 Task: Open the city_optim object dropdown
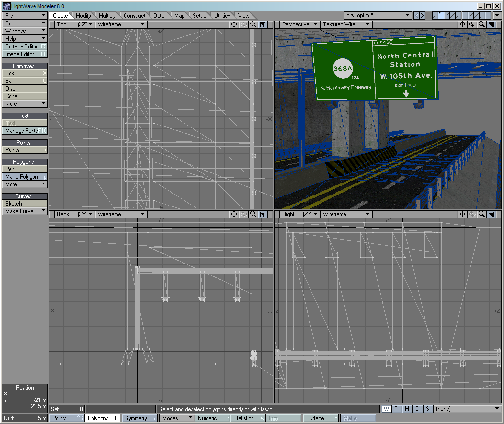point(378,15)
